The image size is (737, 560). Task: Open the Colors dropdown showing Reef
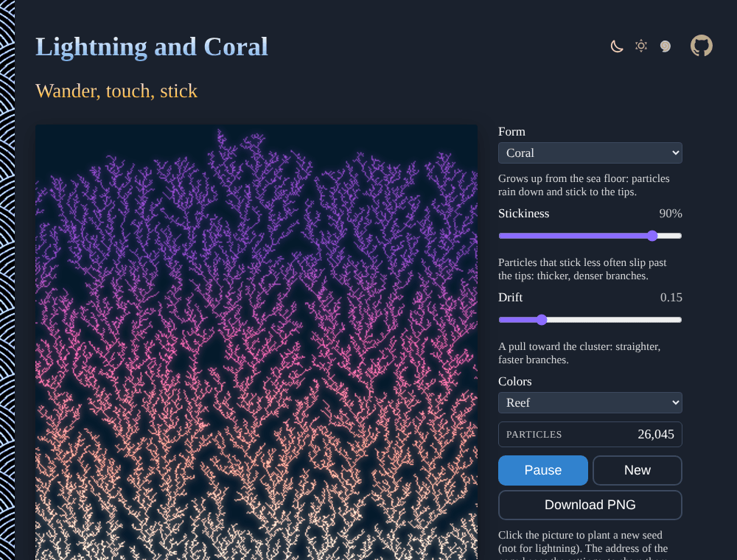point(590,402)
